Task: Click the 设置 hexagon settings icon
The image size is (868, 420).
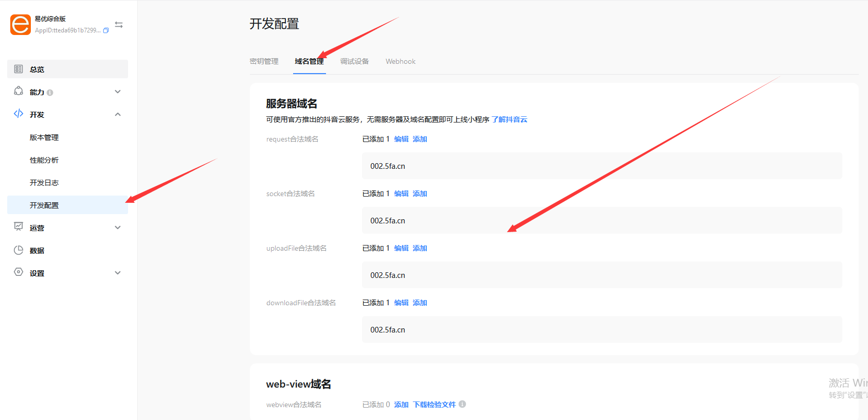Action: point(19,272)
